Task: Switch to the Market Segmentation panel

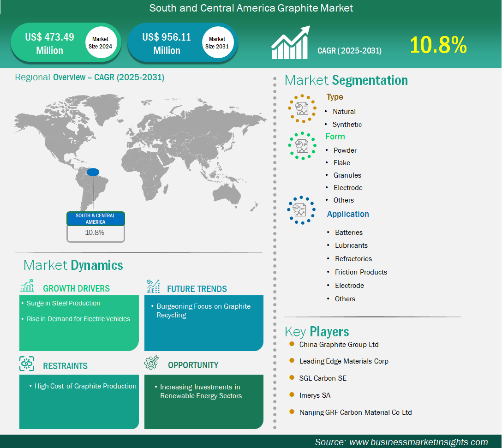Action: (347, 80)
